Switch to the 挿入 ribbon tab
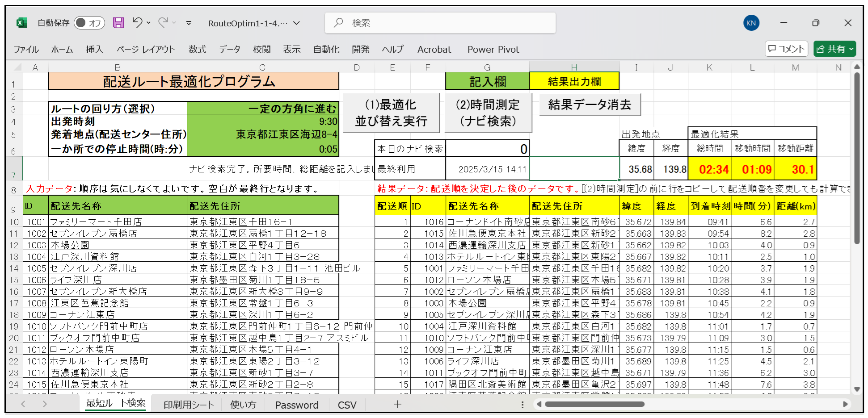 click(94, 50)
